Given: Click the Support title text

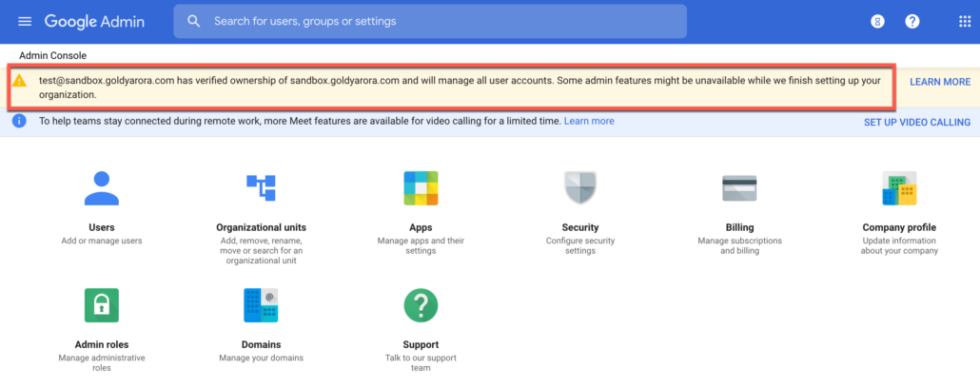Looking at the screenshot, I should pyautogui.click(x=421, y=344).
